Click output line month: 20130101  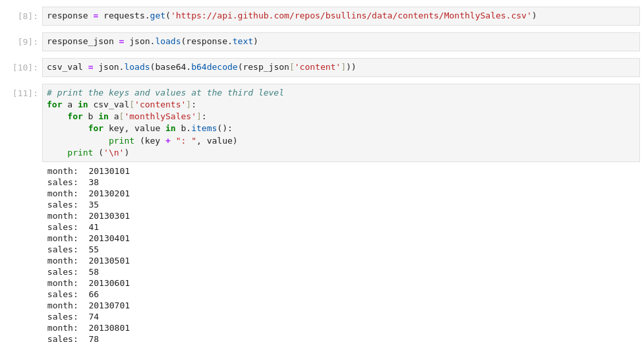click(88, 171)
